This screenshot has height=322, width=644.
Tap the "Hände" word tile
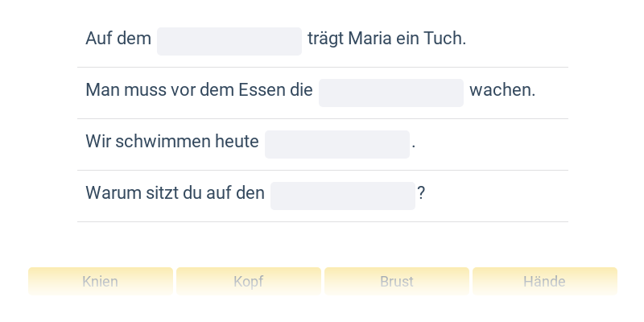[x=545, y=282]
